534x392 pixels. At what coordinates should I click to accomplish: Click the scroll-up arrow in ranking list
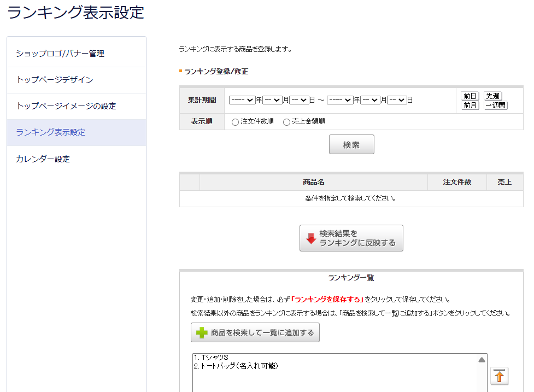[482, 360]
